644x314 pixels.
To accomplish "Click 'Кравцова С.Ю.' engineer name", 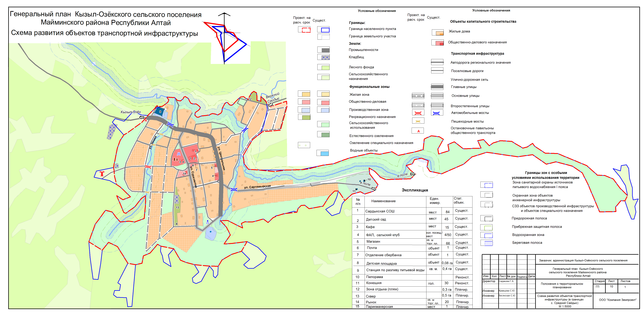I will (507, 291).
